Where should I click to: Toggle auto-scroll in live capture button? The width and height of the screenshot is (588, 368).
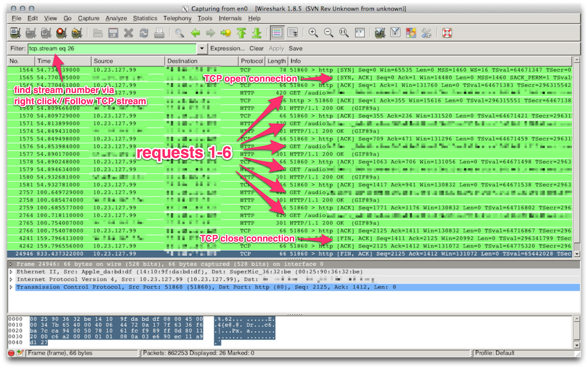coord(292,33)
